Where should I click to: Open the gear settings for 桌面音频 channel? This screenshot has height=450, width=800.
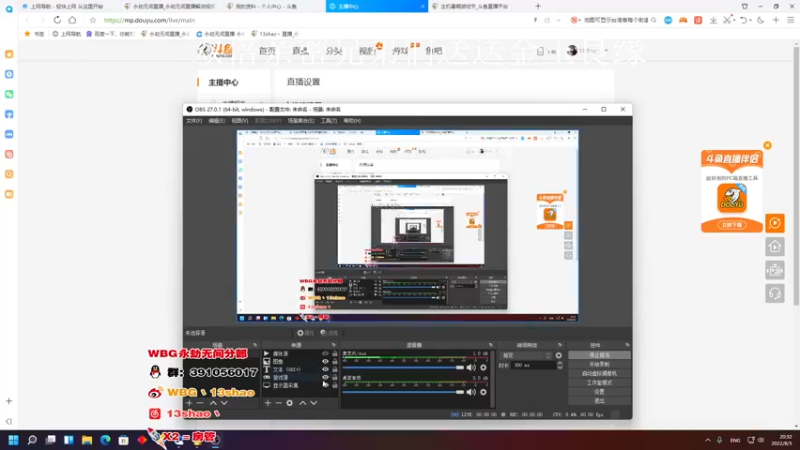point(483,392)
